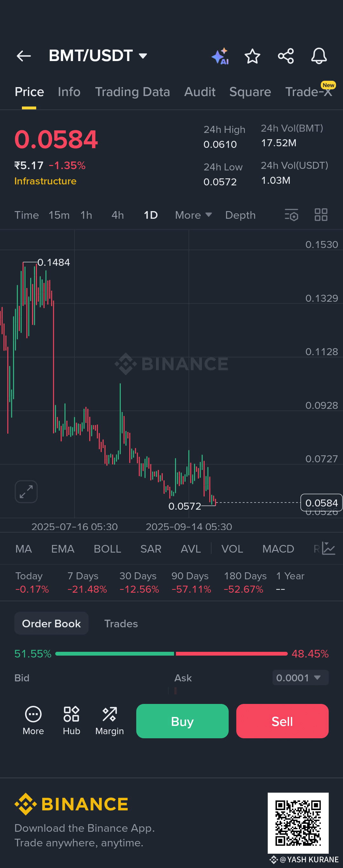This screenshot has height=868, width=343.
Task: Add BMT/USDT to favorites with star
Action: coord(252,56)
